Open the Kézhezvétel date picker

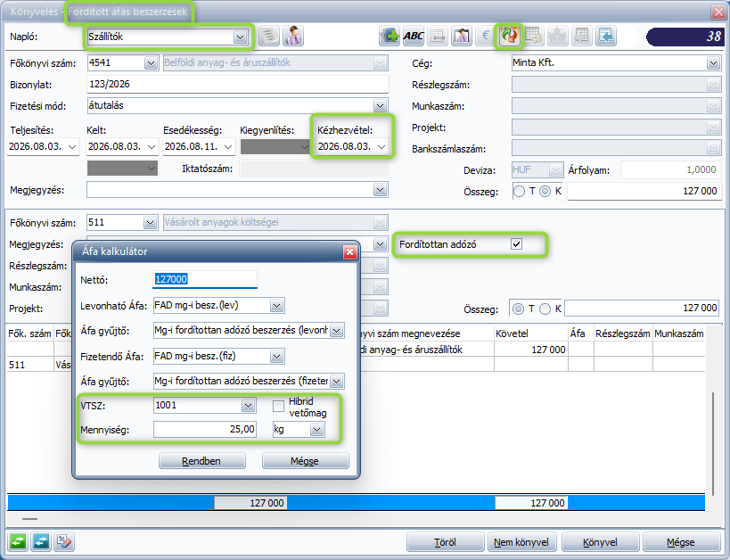pyautogui.click(x=381, y=147)
